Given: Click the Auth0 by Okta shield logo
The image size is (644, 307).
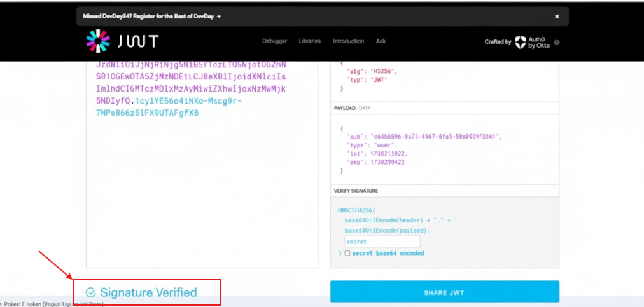Looking at the screenshot, I should click(x=520, y=41).
